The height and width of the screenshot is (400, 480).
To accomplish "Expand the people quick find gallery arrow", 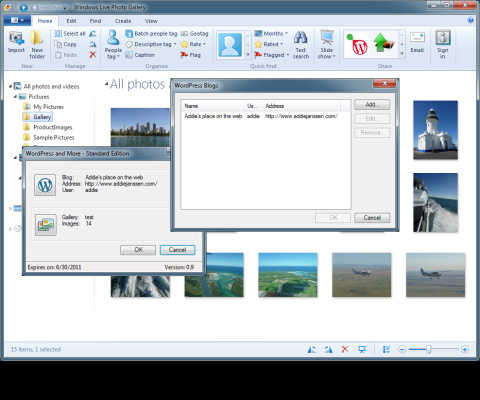I will point(248,55).
